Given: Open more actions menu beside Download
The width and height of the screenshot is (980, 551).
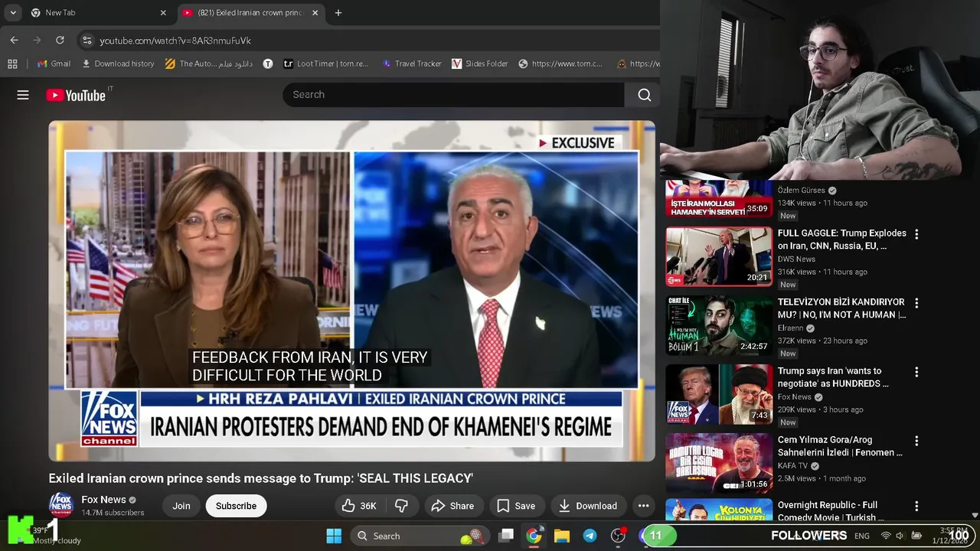Looking at the screenshot, I should [643, 506].
